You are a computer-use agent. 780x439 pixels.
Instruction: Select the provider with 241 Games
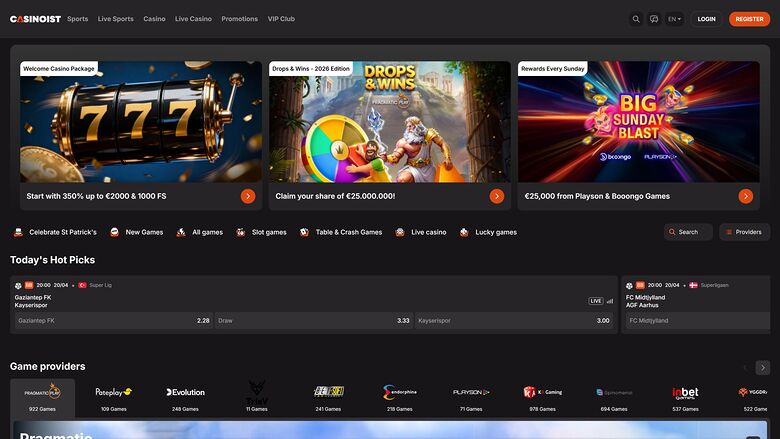328,398
